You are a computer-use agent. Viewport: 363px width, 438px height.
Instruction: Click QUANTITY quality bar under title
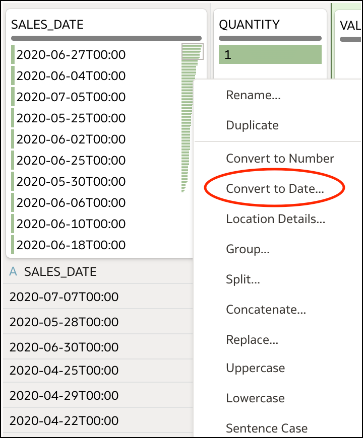pos(270,38)
